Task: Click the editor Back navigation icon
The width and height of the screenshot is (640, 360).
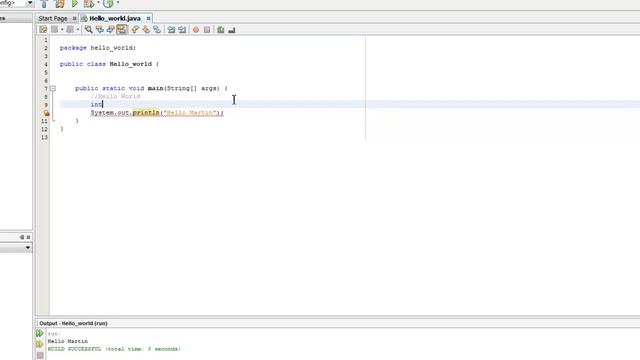Action: (54, 29)
